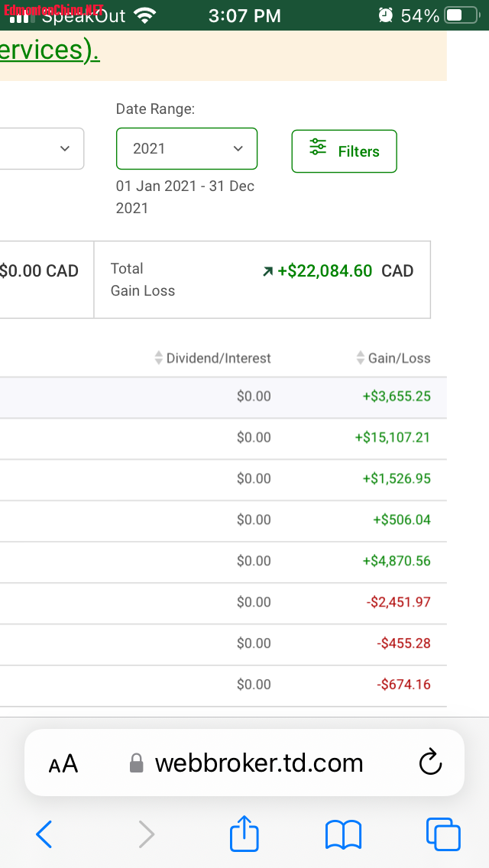This screenshot has width=489, height=868.
Task: Open the Safari tabs overview
Action: click(x=443, y=834)
